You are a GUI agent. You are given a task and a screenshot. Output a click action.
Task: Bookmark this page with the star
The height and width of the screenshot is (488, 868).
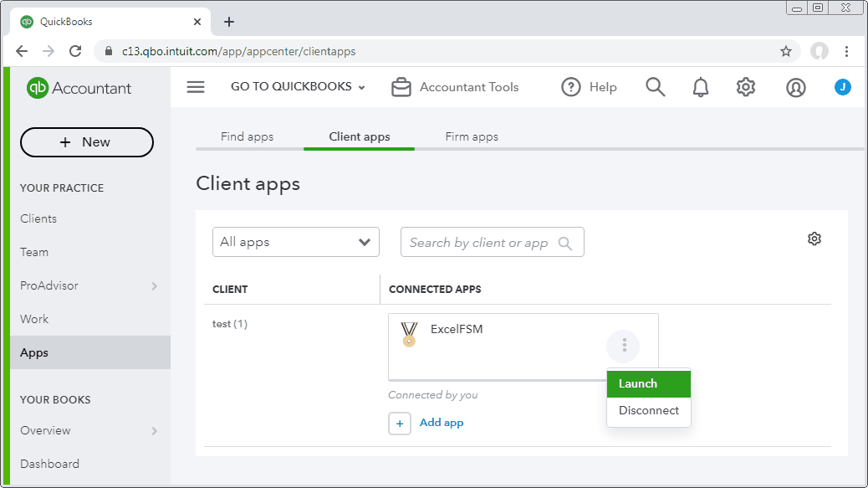[x=785, y=52]
